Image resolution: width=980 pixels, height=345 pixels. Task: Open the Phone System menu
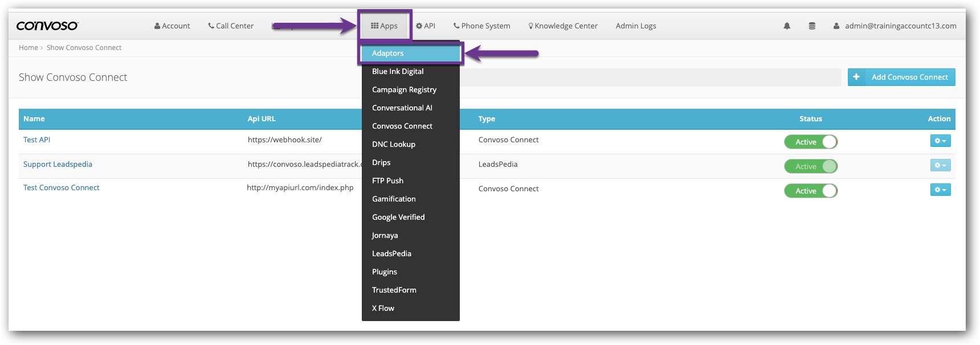(481, 26)
